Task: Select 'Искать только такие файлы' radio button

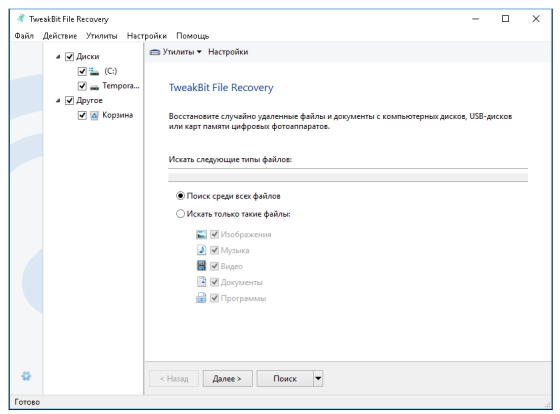Action: tap(180, 214)
